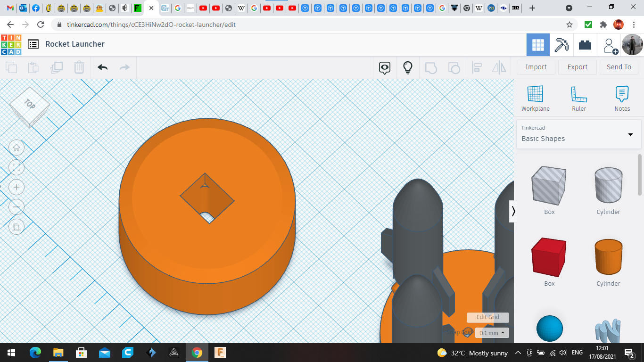The height and width of the screenshot is (362, 644).
Task: Redo the last action
Action: [x=124, y=67]
